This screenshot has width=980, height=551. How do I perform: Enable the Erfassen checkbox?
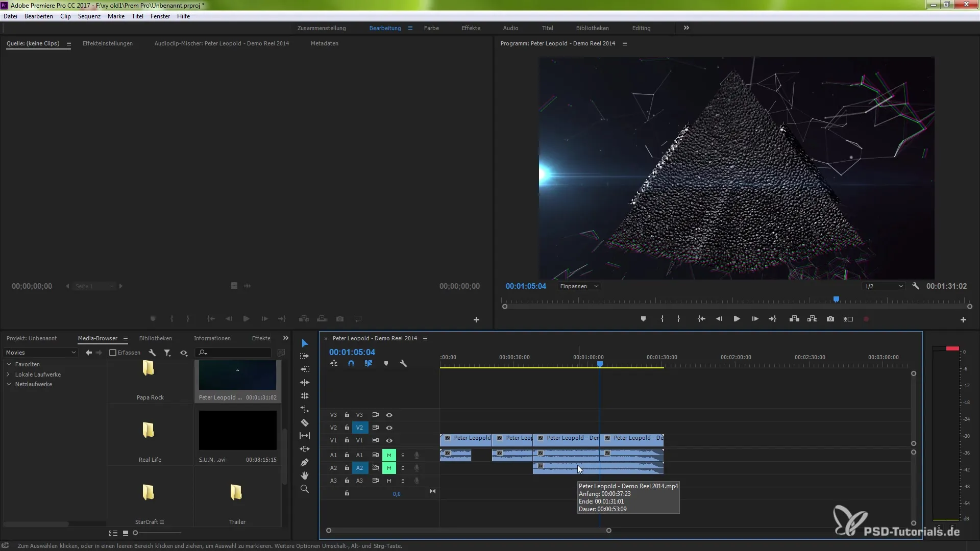[113, 353]
